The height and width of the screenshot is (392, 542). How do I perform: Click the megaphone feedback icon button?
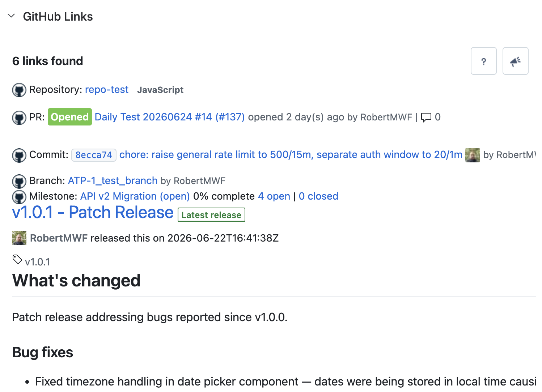click(515, 61)
